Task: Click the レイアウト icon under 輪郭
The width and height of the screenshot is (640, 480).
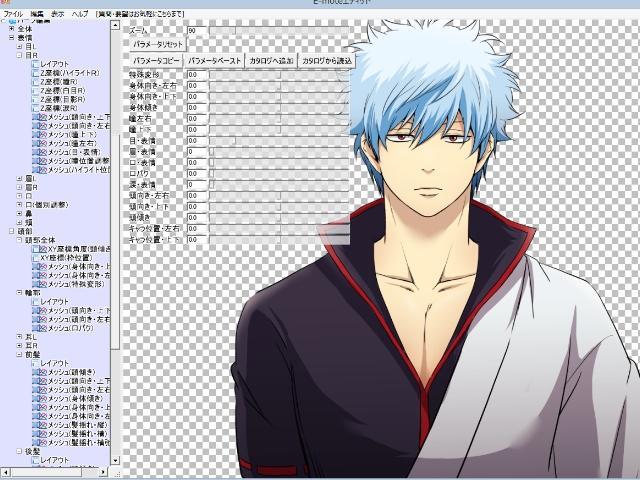Action: [36, 302]
